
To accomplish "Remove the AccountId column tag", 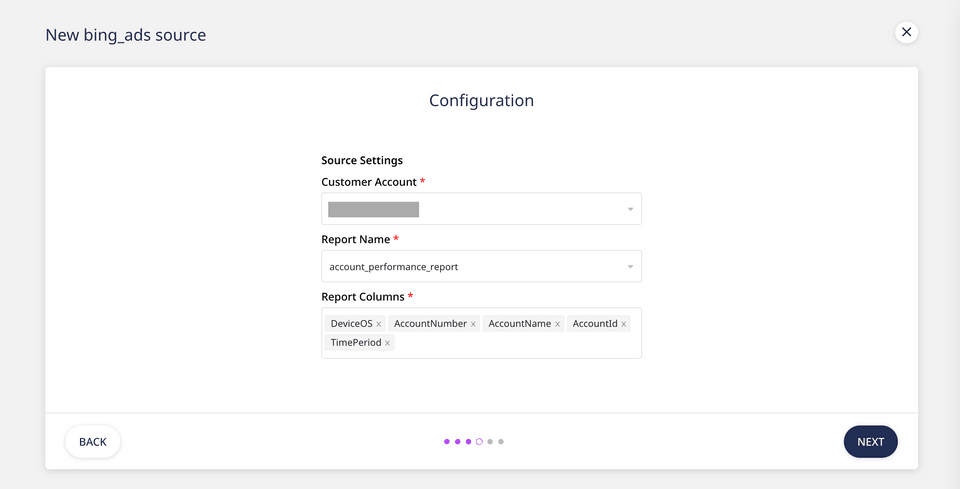I will click(x=624, y=324).
